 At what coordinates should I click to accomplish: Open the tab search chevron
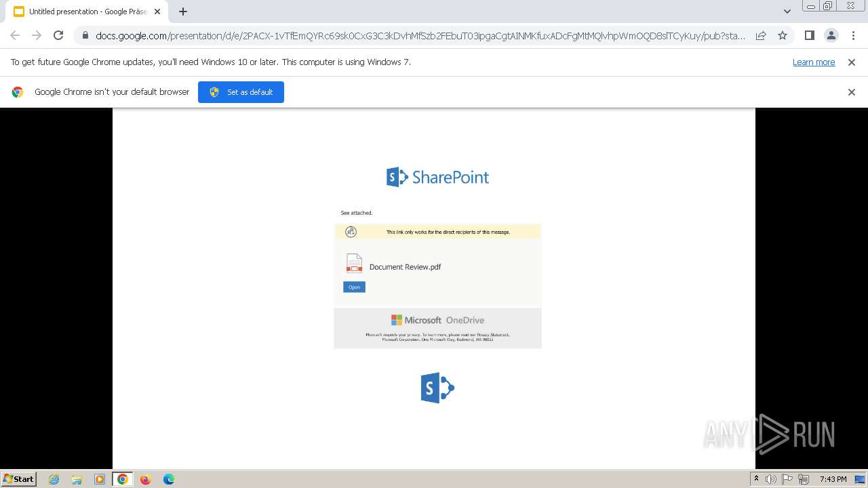[787, 11]
